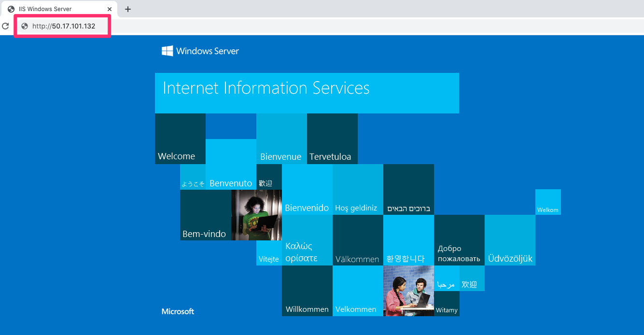Click the Welkom tile
644x335 pixels.
[x=548, y=202]
